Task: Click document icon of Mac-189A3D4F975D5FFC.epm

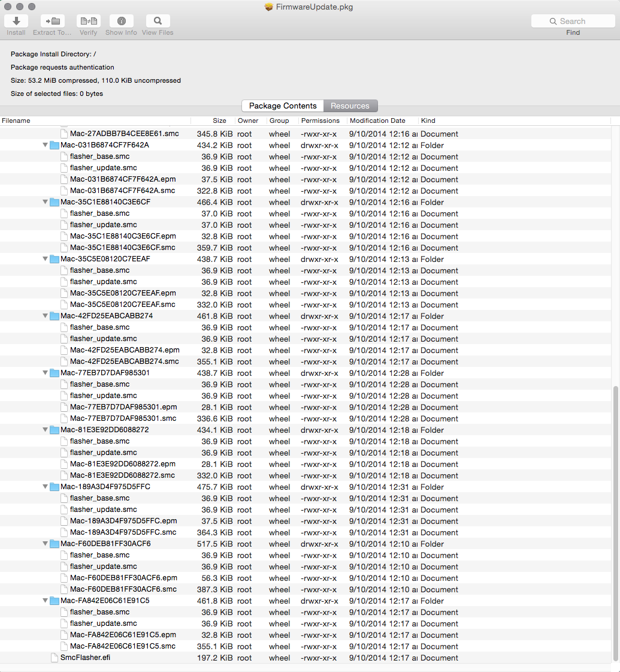Action: coord(64,521)
